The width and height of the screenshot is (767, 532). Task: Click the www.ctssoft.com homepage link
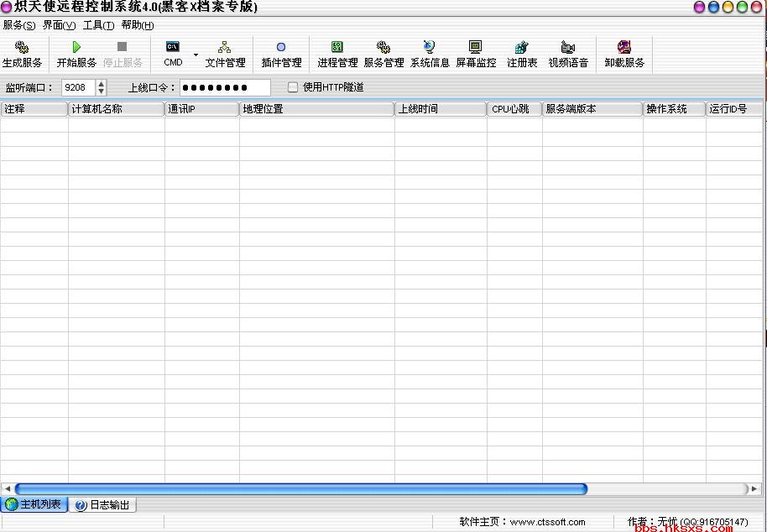(547, 522)
